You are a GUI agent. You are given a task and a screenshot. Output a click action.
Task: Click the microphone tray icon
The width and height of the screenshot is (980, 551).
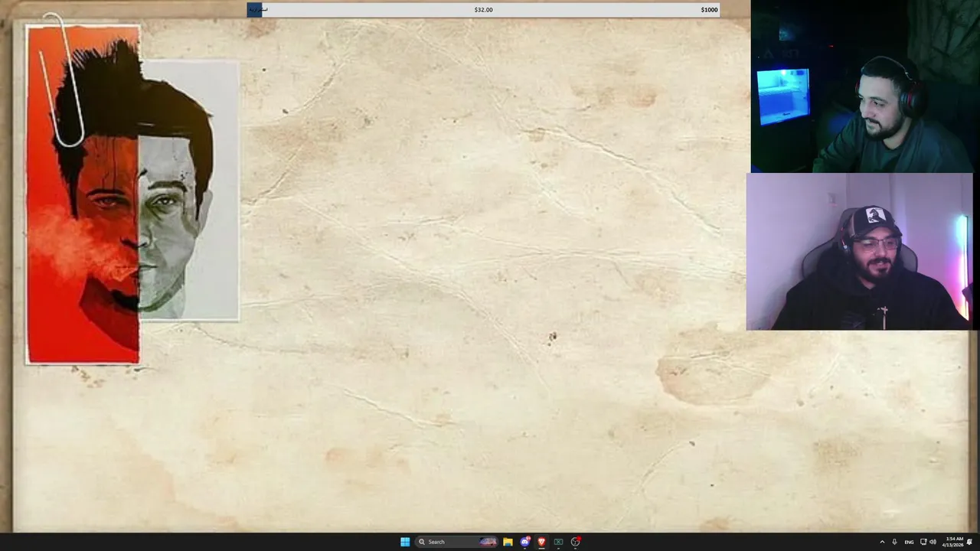[x=894, y=542]
